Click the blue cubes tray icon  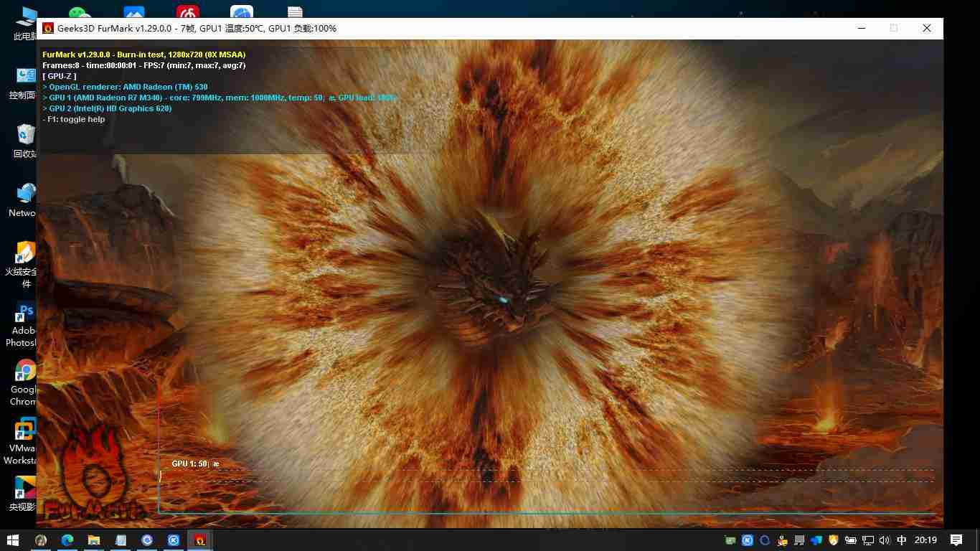816,540
